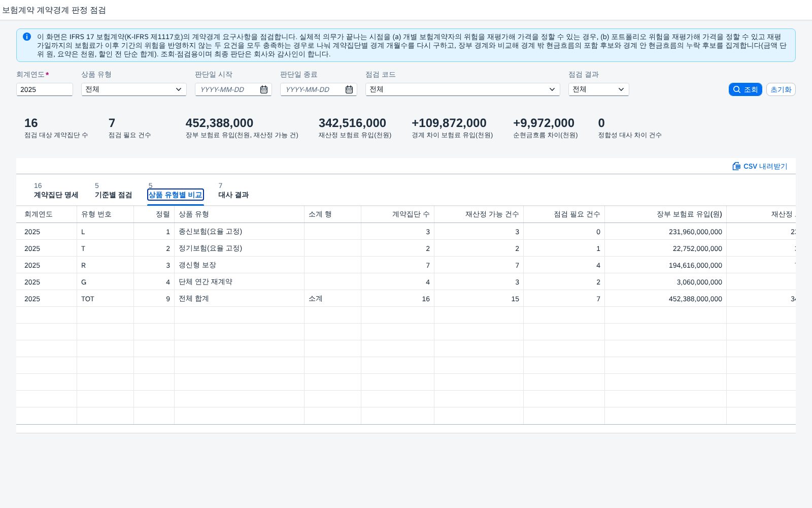Click the 22,752,000,000 amount cell

pos(665,248)
